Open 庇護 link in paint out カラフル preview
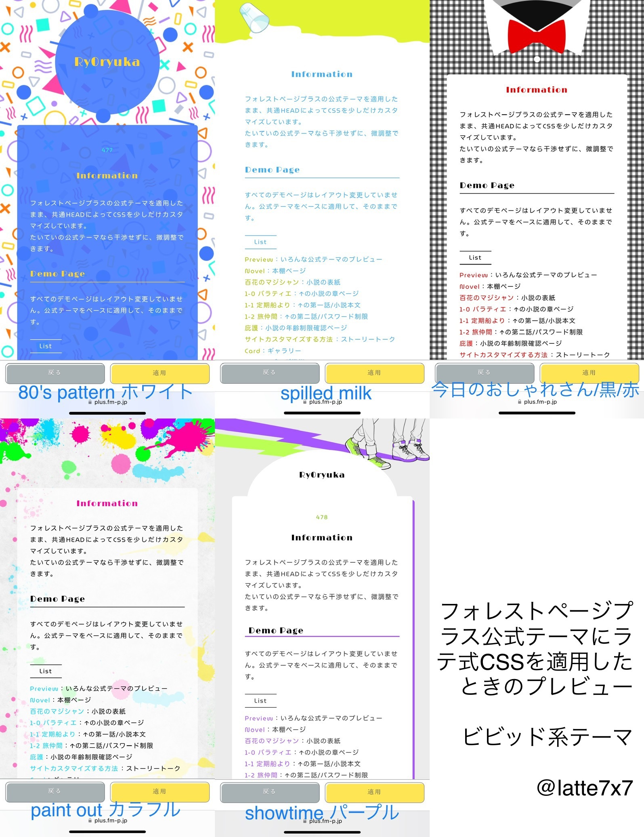This screenshot has height=837, width=644. click(x=36, y=757)
